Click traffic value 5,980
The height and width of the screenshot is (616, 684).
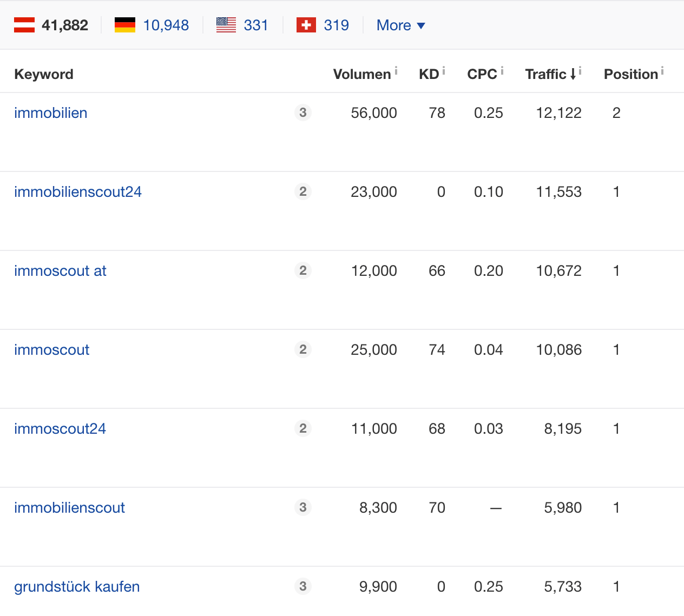(x=563, y=508)
